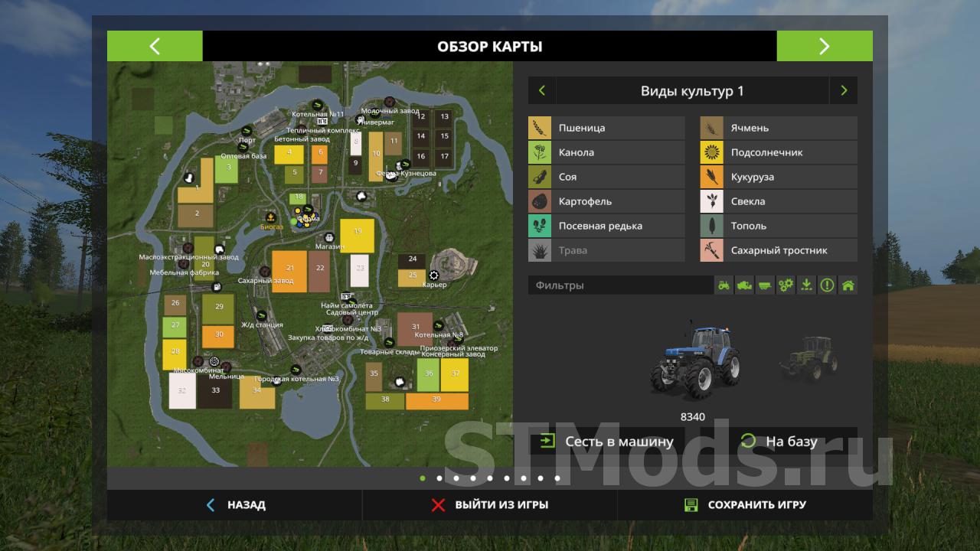Select the last page indicator dot
The height and width of the screenshot is (551, 980).
557,478
